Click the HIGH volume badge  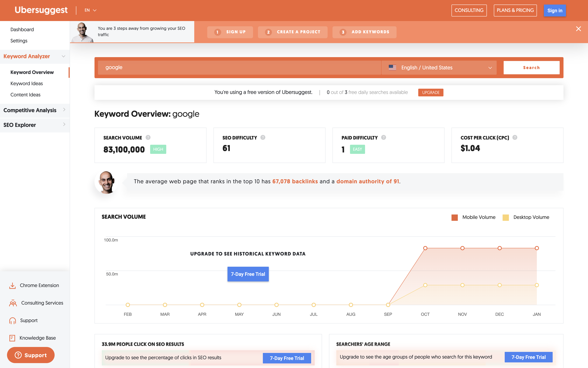pyautogui.click(x=158, y=149)
